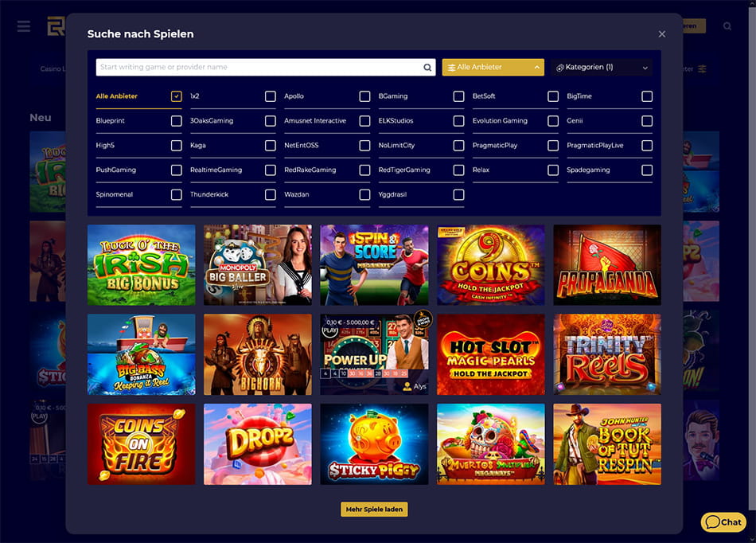Click the search icon in page header

[x=727, y=26]
